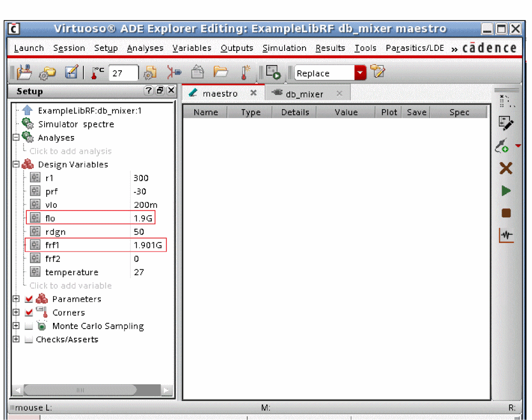The height and width of the screenshot is (420, 532).
Task: Toggle the Parameters checkbox
Action: tap(29, 299)
